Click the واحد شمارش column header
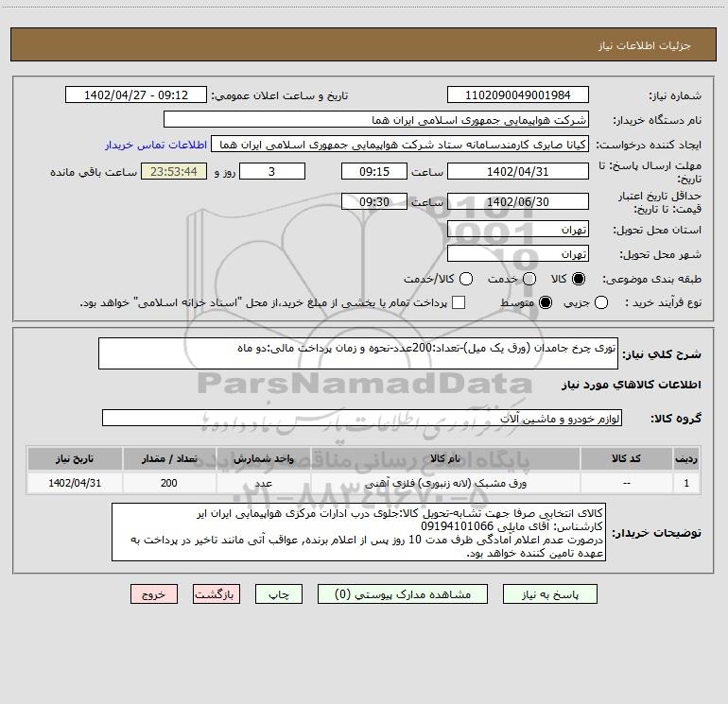This screenshot has height=704, width=728. (x=263, y=458)
